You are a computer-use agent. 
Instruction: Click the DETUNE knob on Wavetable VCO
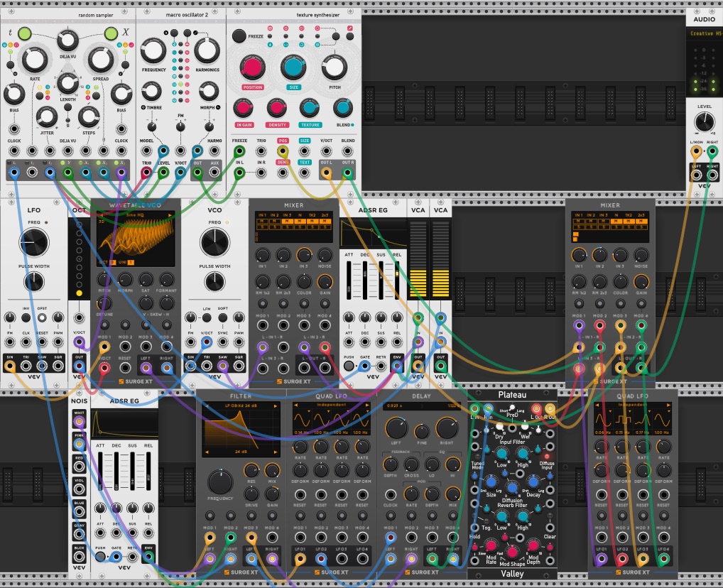[104, 303]
